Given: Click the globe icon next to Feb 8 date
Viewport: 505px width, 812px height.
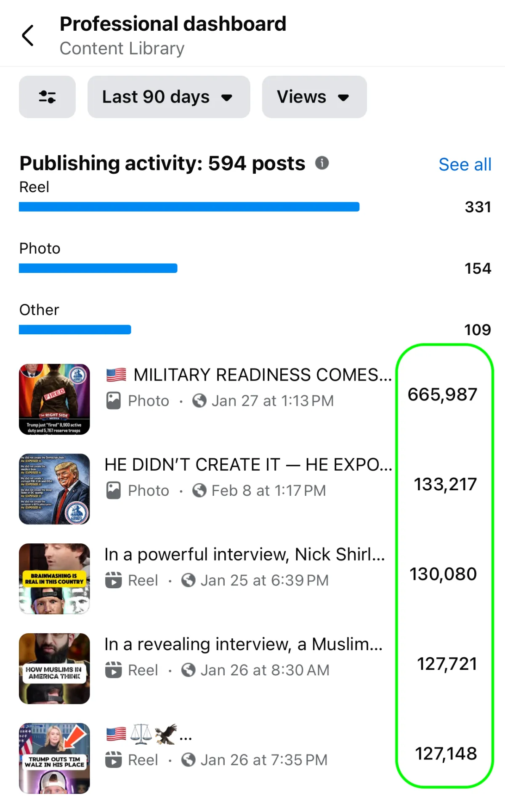Looking at the screenshot, I should 199,490.
